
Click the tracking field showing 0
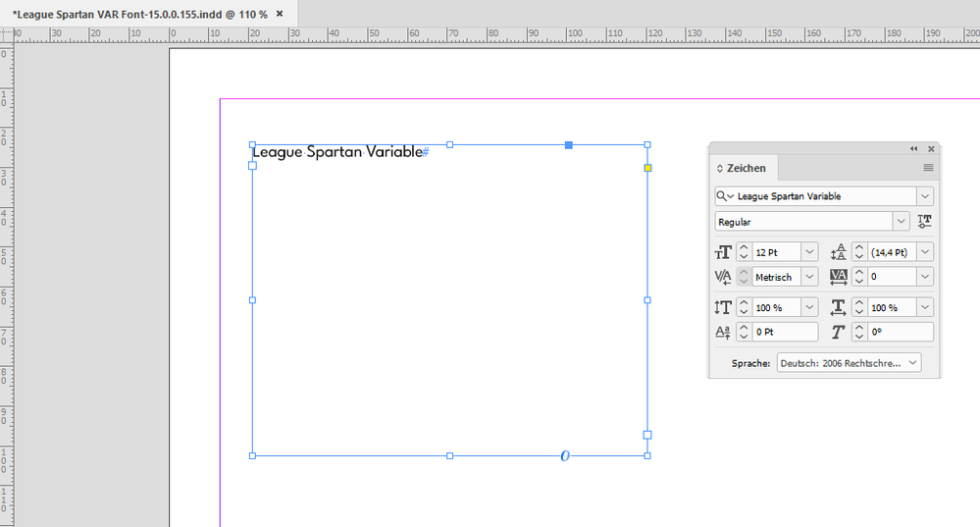(x=892, y=277)
